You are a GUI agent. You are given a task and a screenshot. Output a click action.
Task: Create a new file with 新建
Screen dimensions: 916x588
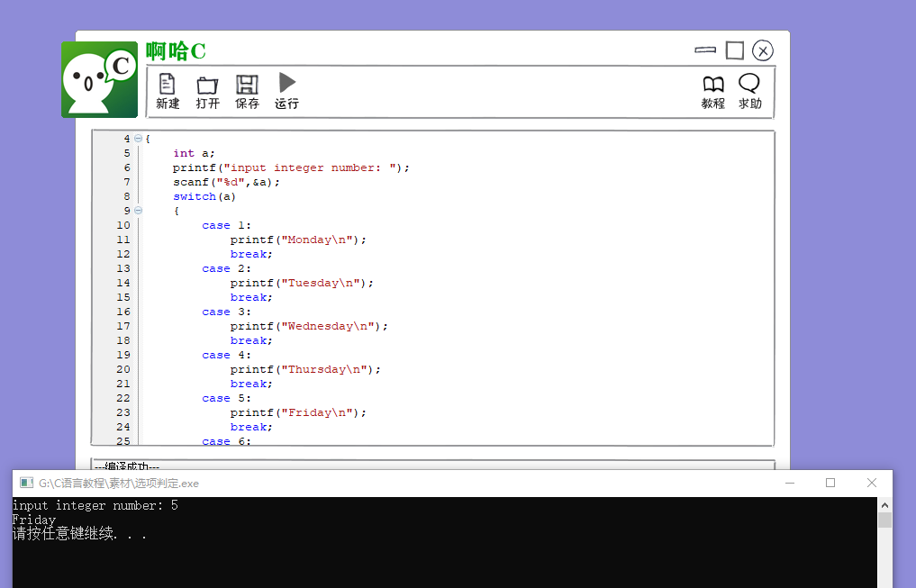pos(167,92)
